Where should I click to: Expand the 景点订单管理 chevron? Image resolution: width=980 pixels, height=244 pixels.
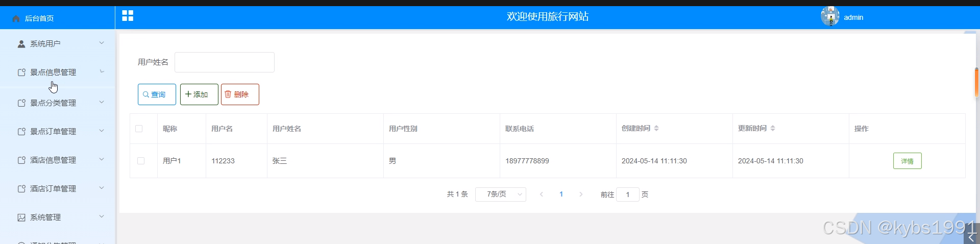pyautogui.click(x=102, y=131)
